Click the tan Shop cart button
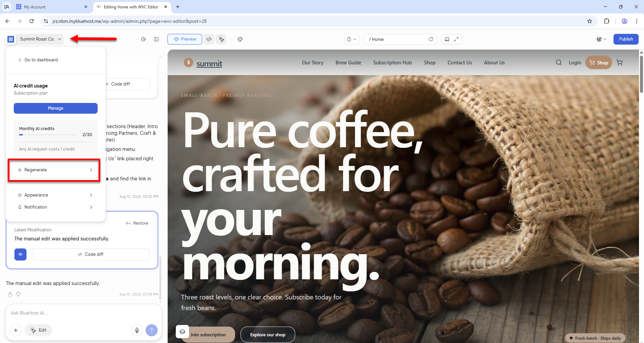This screenshot has width=644, height=343. [x=599, y=63]
